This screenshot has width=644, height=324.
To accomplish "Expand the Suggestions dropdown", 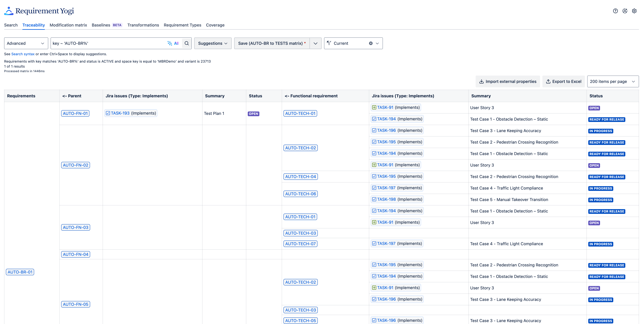I will [213, 43].
